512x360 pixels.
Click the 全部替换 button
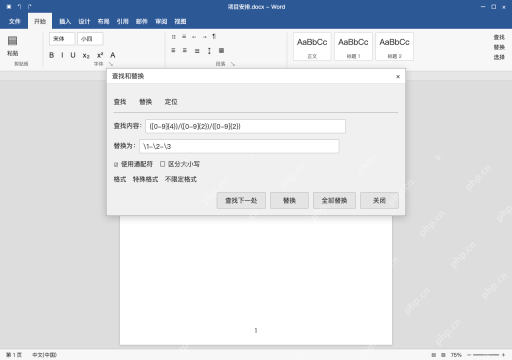[334, 200]
